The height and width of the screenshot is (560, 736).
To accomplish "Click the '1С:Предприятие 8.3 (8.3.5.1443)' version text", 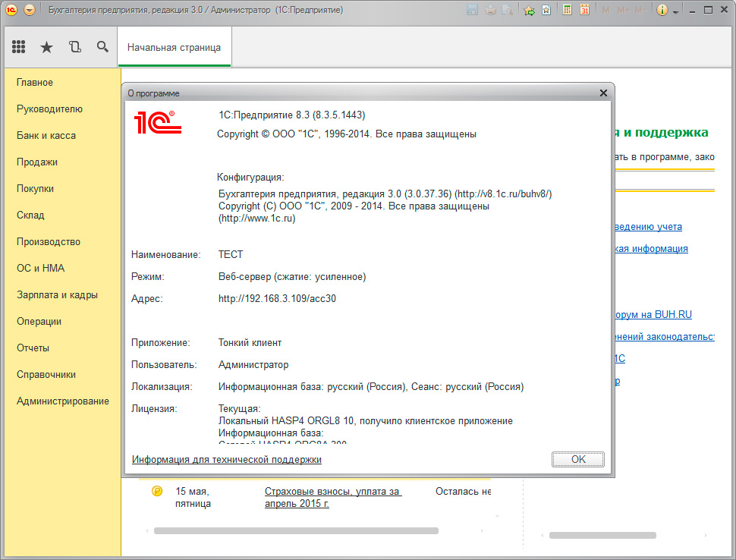I will tap(292, 115).
